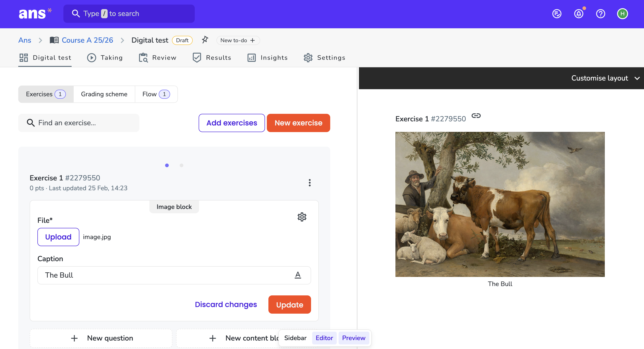Image resolution: width=644 pixels, height=349 pixels.
Task: Copy exercise link via chain icon
Action: point(476,115)
